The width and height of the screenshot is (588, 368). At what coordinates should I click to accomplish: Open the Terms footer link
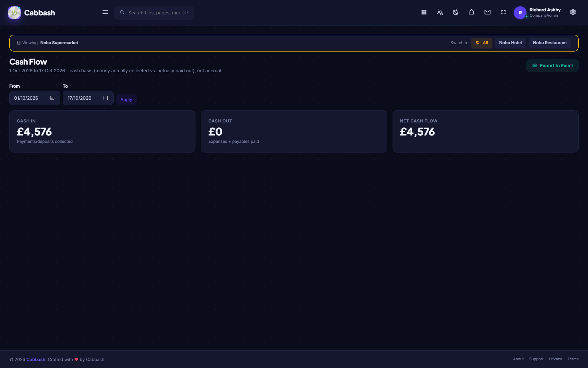click(573, 359)
